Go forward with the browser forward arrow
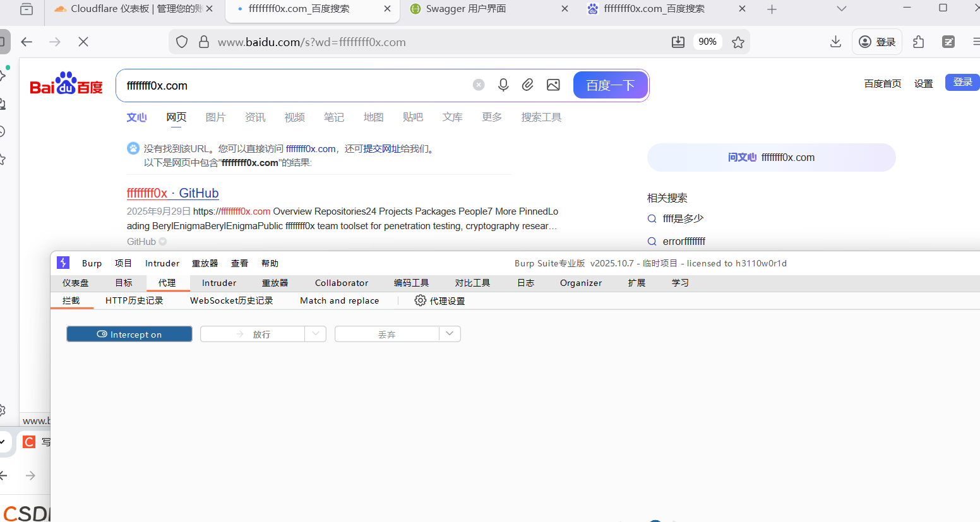This screenshot has height=522, width=980. tap(55, 42)
